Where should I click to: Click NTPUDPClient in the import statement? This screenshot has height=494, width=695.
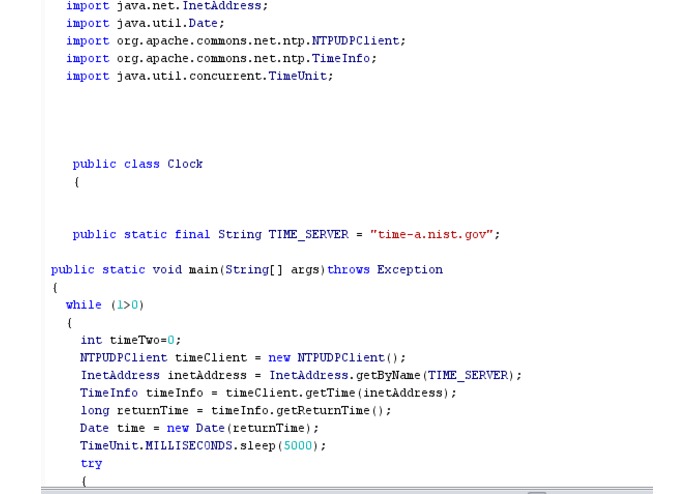coord(355,41)
